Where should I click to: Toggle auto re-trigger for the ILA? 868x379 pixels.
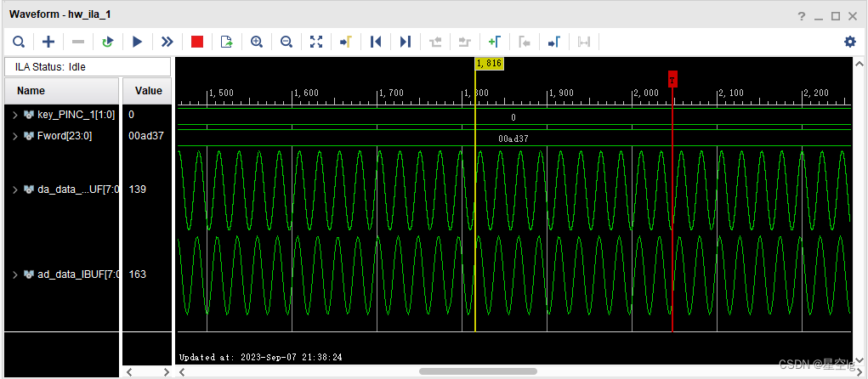[x=108, y=42]
